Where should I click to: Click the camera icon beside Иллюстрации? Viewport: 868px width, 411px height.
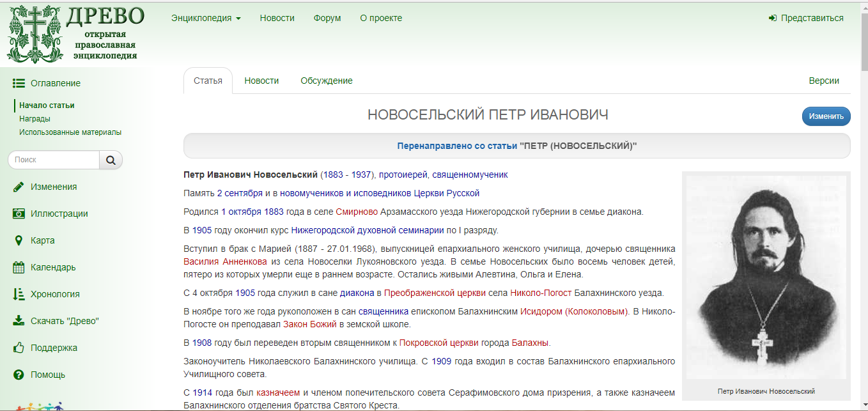tap(19, 213)
